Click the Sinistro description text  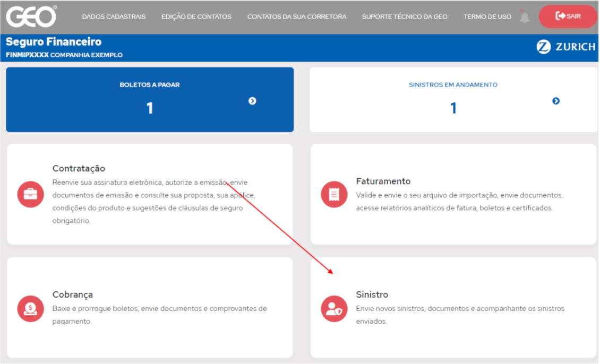[460, 315]
